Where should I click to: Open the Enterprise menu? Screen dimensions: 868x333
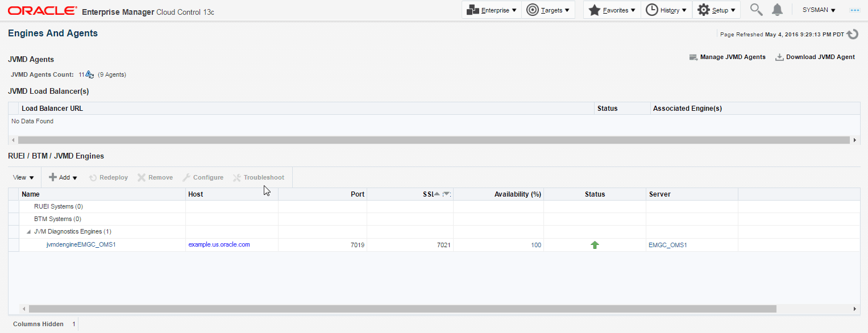492,10
